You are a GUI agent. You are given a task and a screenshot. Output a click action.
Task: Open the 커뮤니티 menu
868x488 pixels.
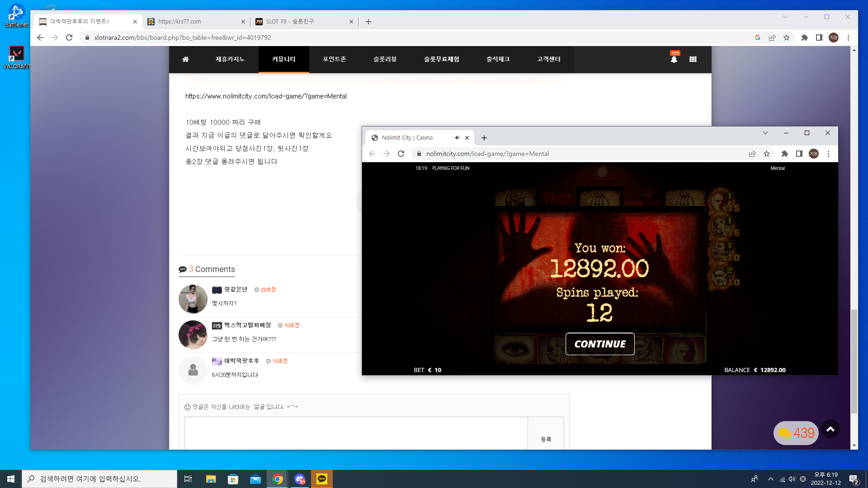[284, 59]
